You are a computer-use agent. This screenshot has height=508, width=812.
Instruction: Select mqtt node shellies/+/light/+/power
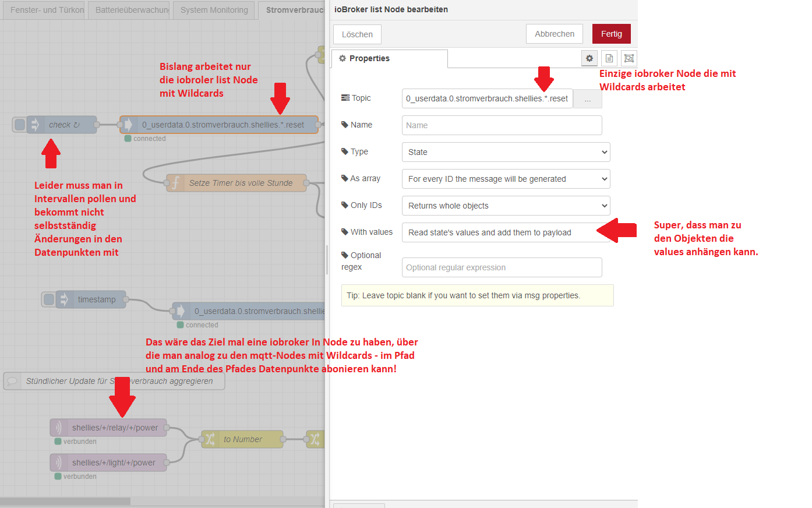tap(108, 463)
